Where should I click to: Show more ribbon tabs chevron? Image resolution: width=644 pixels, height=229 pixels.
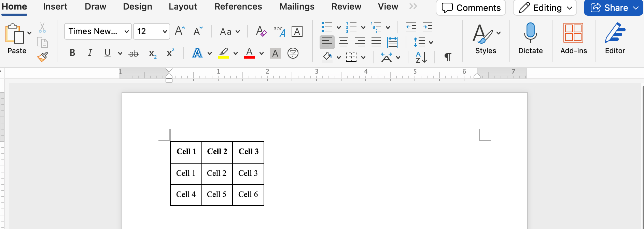tap(413, 6)
